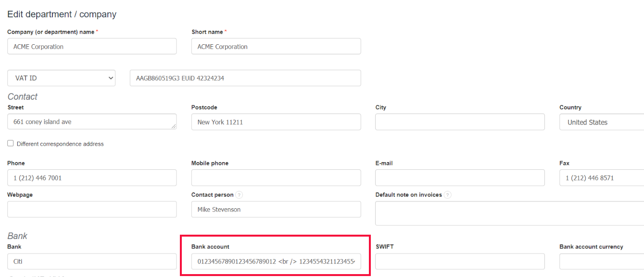Viewport: 644px width, 277px height.
Task: Open the Country dropdown showing United States
Action: click(x=601, y=122)
